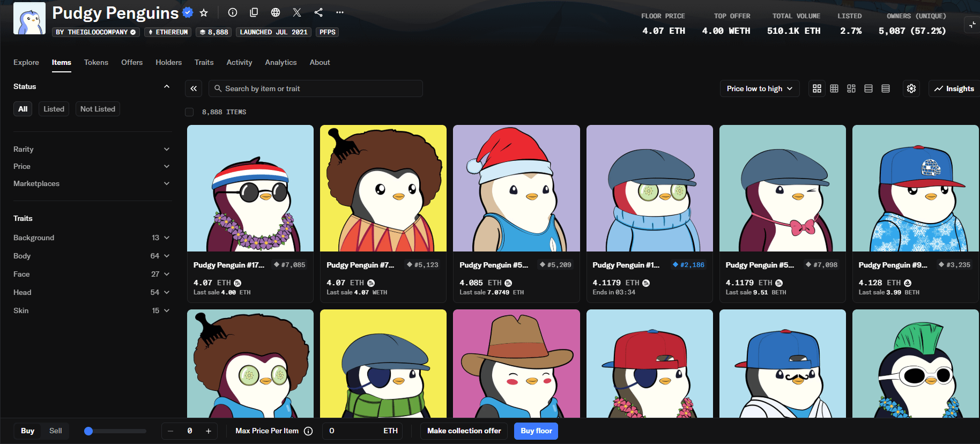
Task: Switch to large grid view
Action: click(817, 88)
